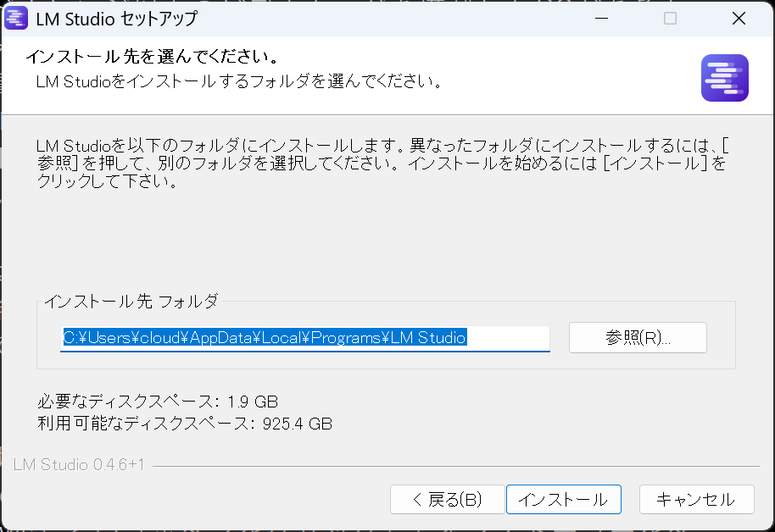Screen dimensions: 775x532
Task: Abort setup with the キャンセル button
Action: pos(696,499)
